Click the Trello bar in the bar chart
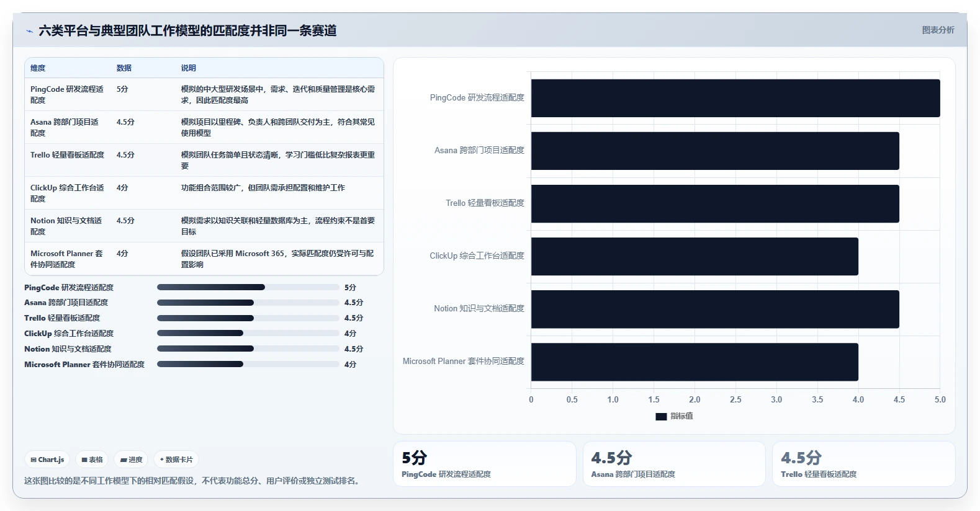Image resolution: width=980 pixels, height=511 pixels. click(x=715, y=203)
